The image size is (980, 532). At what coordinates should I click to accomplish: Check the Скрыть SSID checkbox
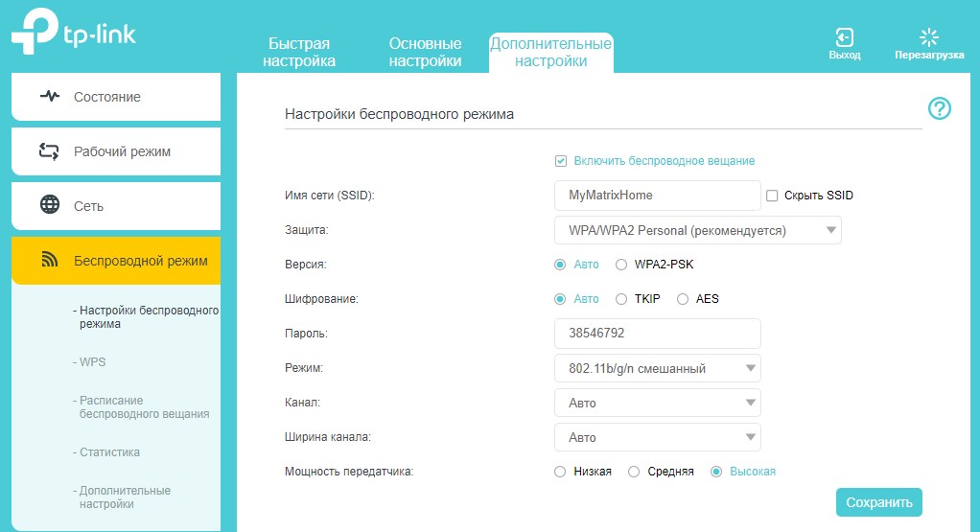point(772,196)
